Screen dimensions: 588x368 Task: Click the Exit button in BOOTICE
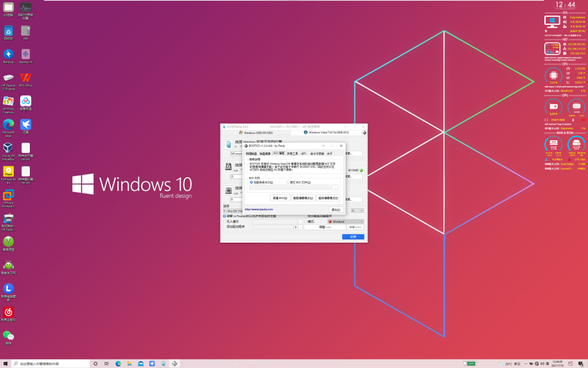[336, 209]
